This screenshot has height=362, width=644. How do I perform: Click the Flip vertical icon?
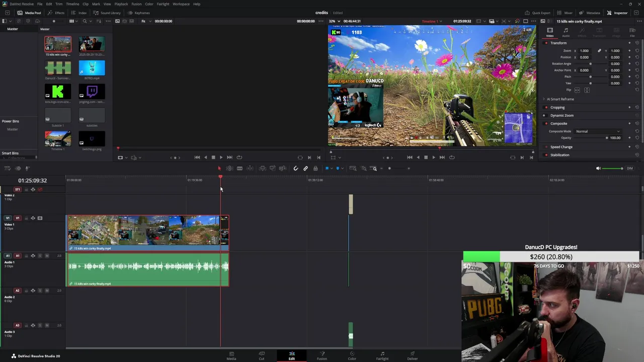pyautogui.click(x=587, y=90)
